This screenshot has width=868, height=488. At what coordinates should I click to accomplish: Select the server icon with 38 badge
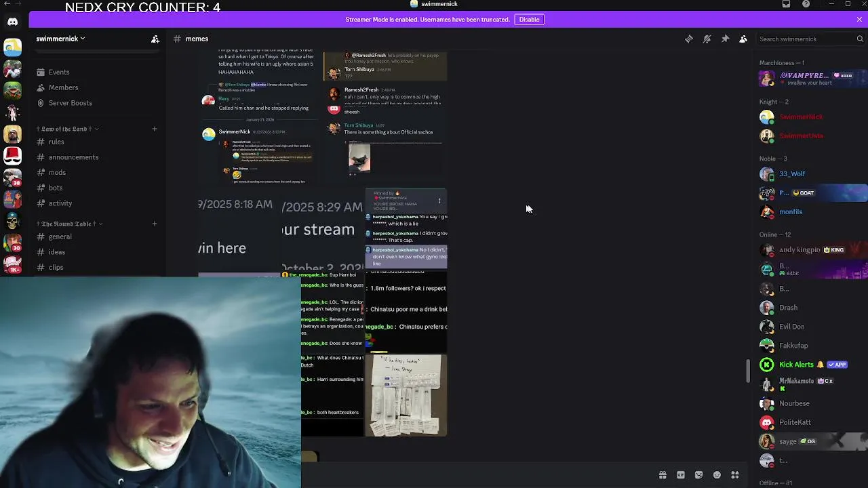(12, 178)
